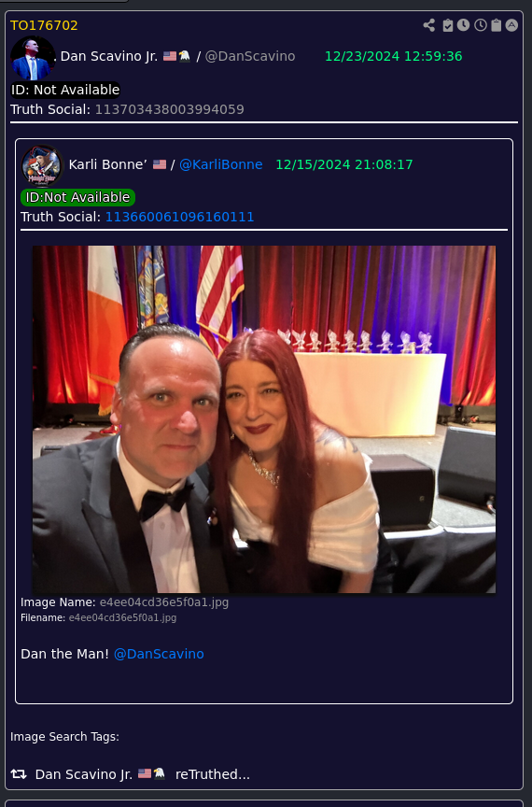532x807 pixels.
Task: Click the image name e4ee04cd36e5f0a1.jpg
Action: coord(163,602)
